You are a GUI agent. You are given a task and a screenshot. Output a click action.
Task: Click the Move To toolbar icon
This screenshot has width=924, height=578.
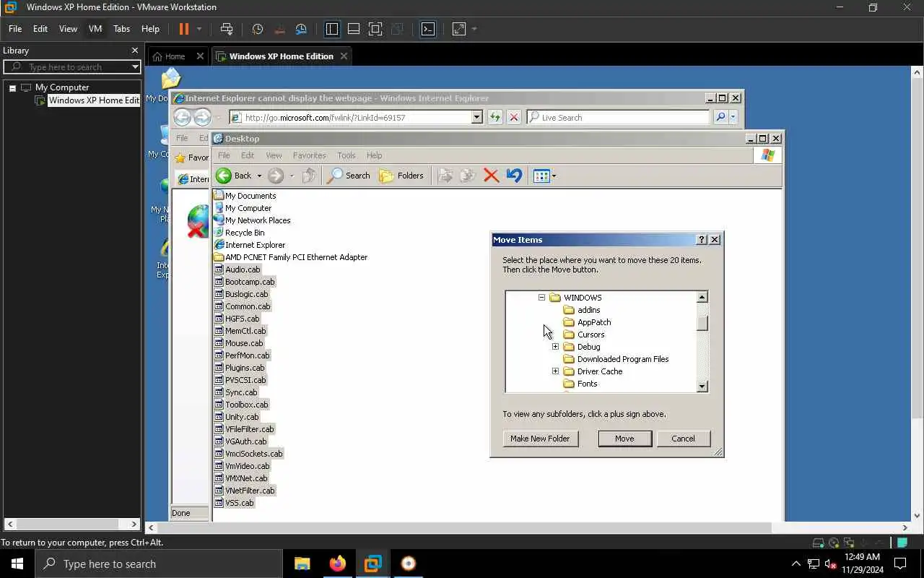[x=446, y=176]
